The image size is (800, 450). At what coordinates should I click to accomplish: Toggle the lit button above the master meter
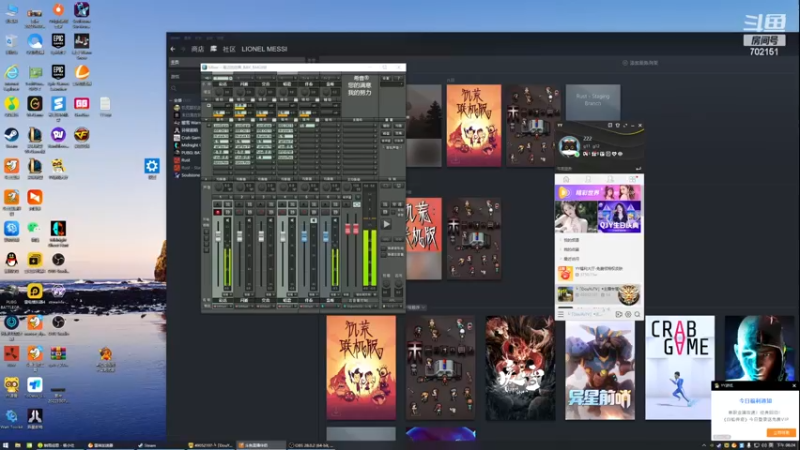pos(357,204)
